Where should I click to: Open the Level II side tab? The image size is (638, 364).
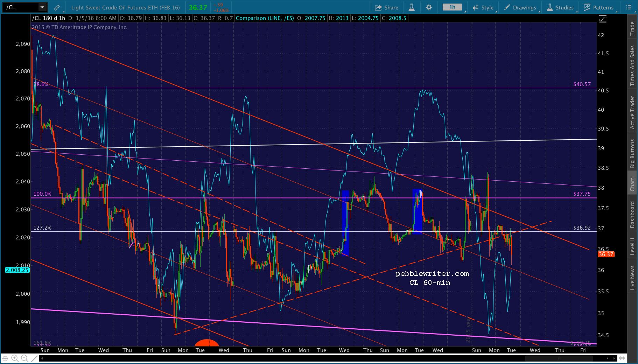[632, 246]
